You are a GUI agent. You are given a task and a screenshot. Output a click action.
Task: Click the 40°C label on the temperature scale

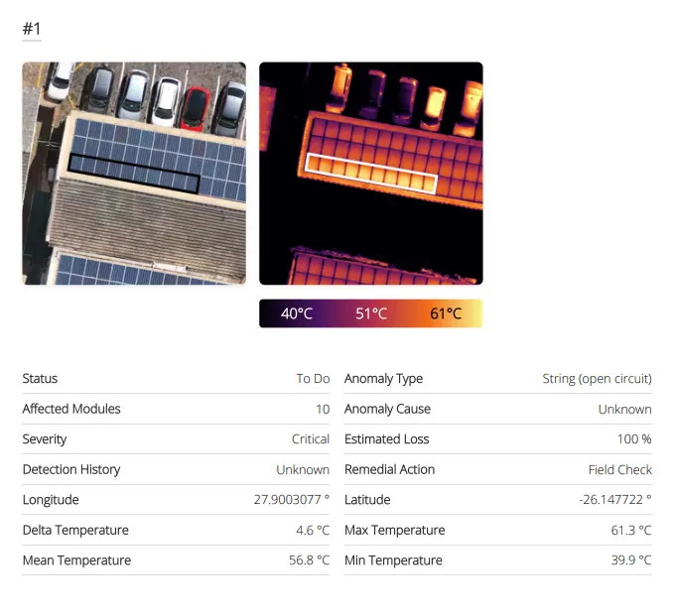click(297, 313)
